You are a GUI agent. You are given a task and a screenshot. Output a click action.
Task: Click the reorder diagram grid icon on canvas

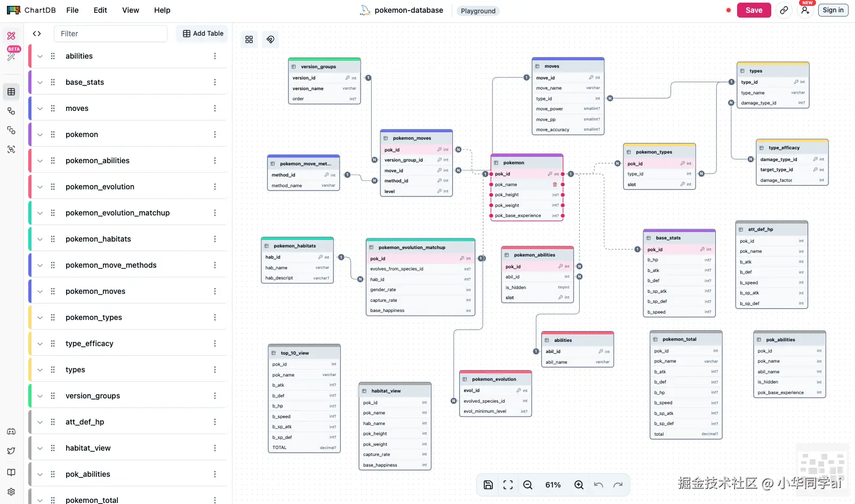(x=249, y=39)
